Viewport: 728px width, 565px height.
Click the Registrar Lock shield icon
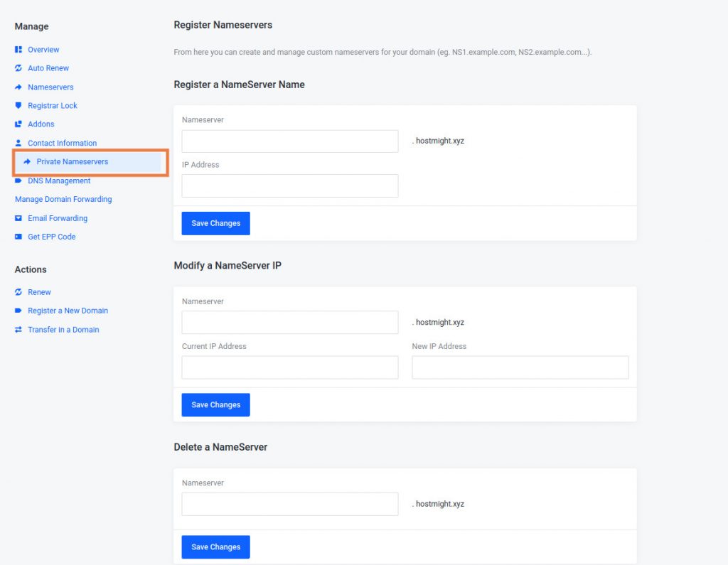[x=18, y=105]
